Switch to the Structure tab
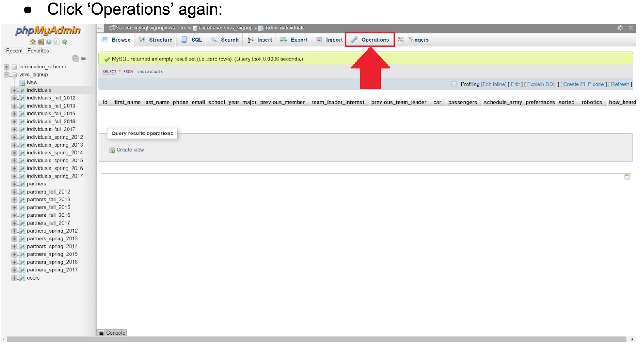The image size is (644, 348). point(156,40)
